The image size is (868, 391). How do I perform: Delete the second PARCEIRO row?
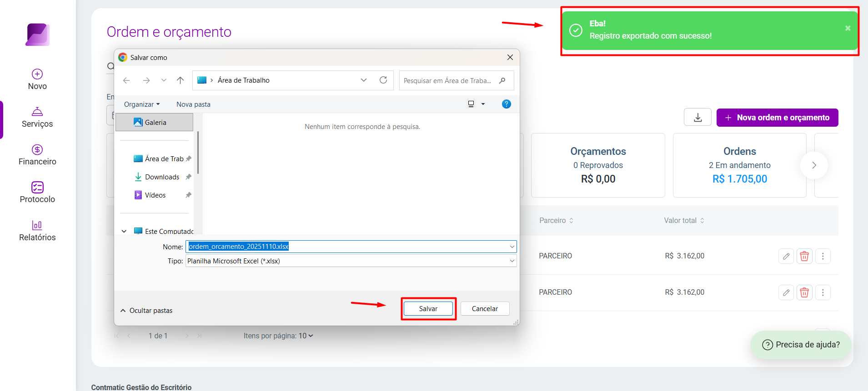pos(804,292)
